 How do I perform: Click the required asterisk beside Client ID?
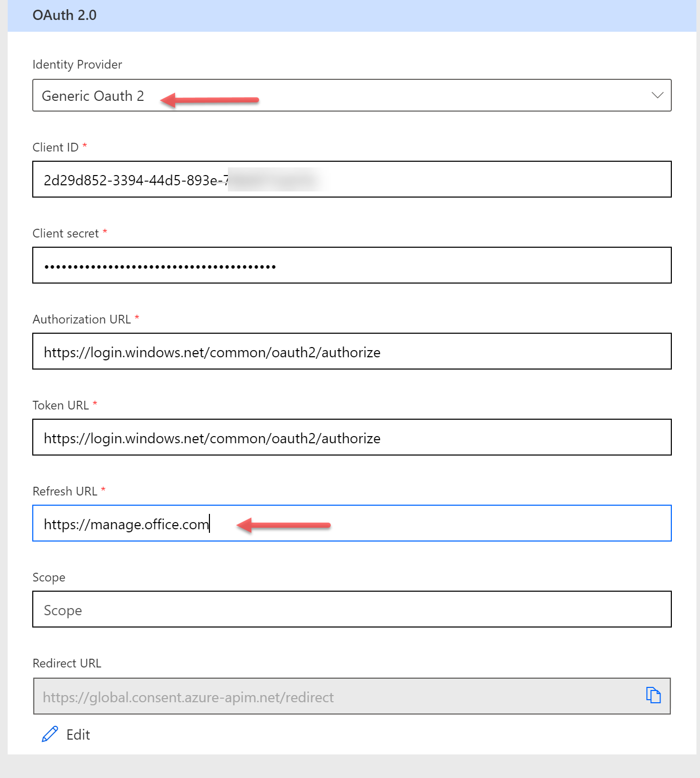tap(84, 146)
